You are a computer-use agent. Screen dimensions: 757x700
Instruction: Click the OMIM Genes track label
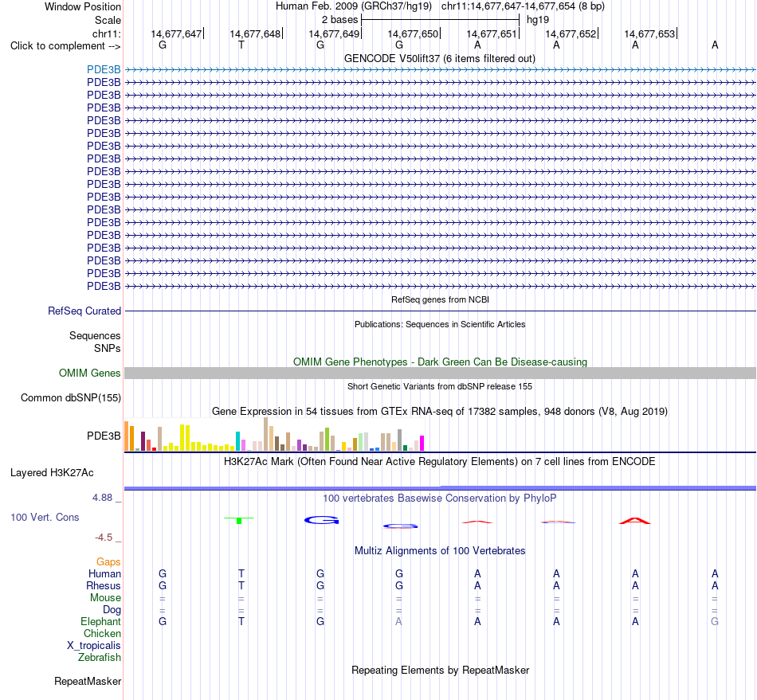(x=90, y=373)
